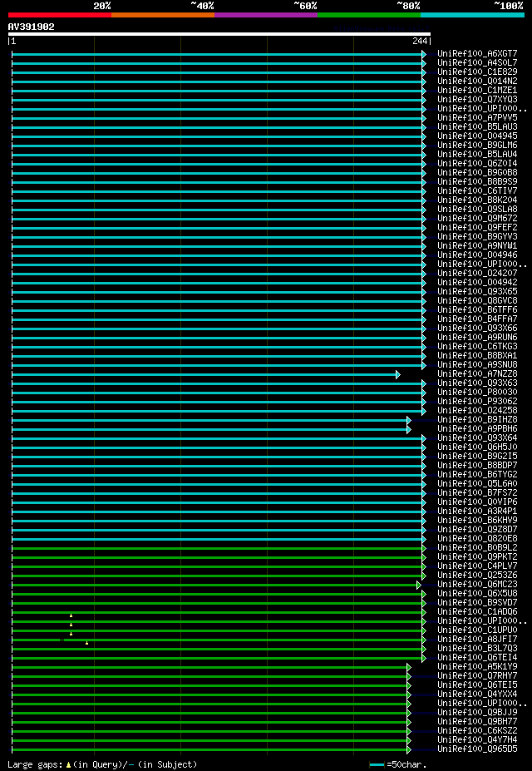
Task: Select the UniRef100_Q0VIP6 label
Action: [x=477, y=502]
